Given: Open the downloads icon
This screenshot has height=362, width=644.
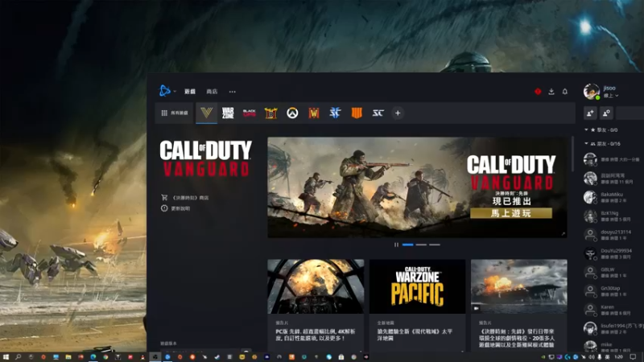Looking at the screenshot, I should point(551,92).
